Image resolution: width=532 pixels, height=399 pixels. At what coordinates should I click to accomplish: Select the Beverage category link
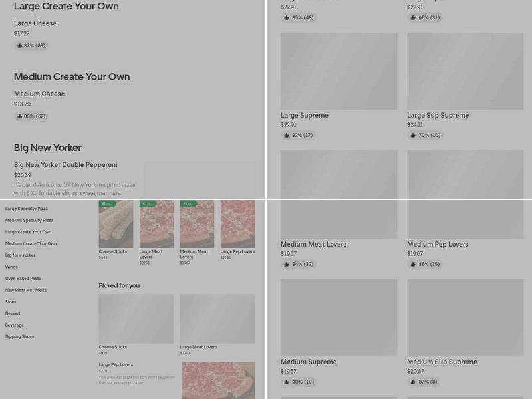pyautogui.click(x=15, y=325)
